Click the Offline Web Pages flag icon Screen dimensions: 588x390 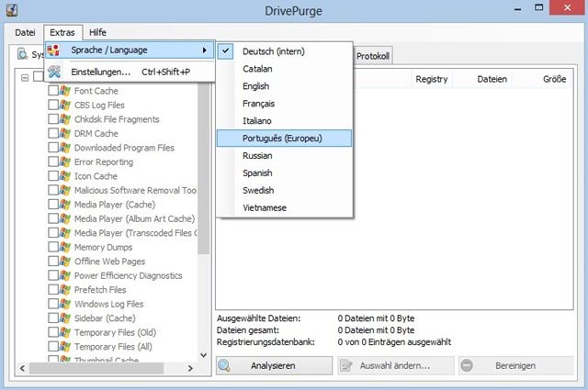(65, 262)
